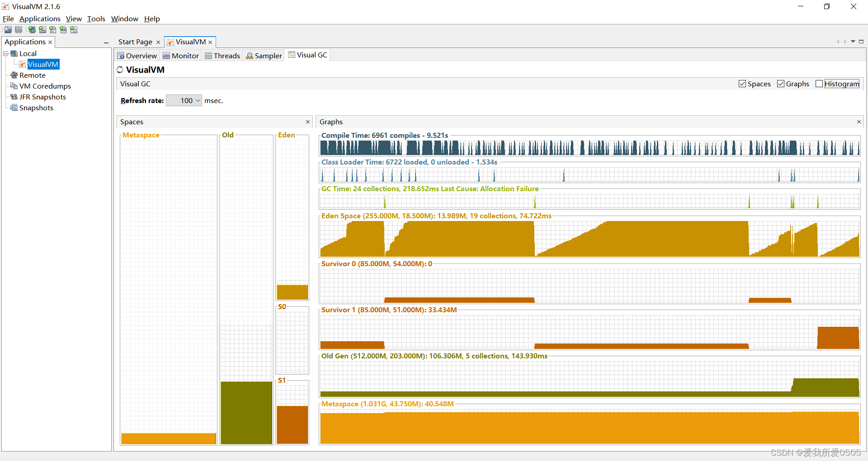Click the last add-application toolbar icon

coord(74,30)
